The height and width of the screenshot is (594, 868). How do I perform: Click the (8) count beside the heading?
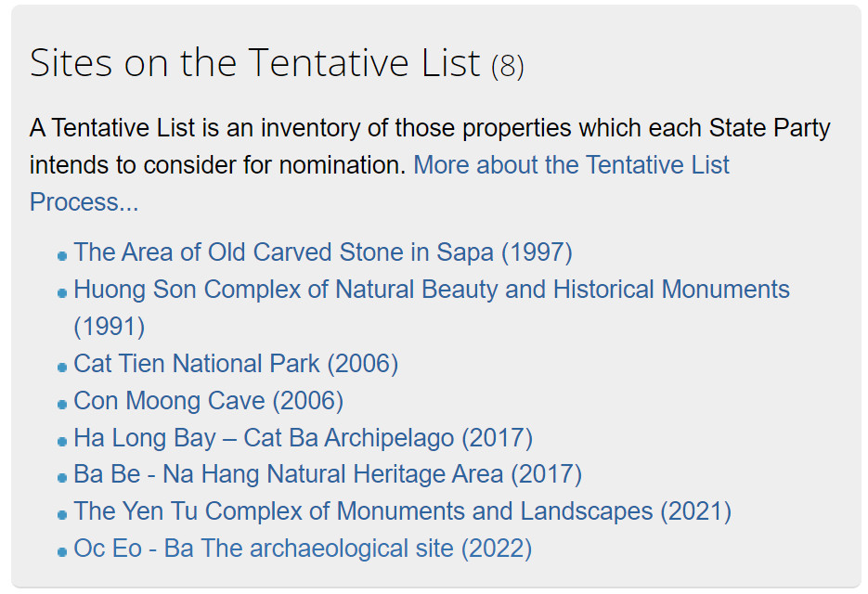coord(508,66)
